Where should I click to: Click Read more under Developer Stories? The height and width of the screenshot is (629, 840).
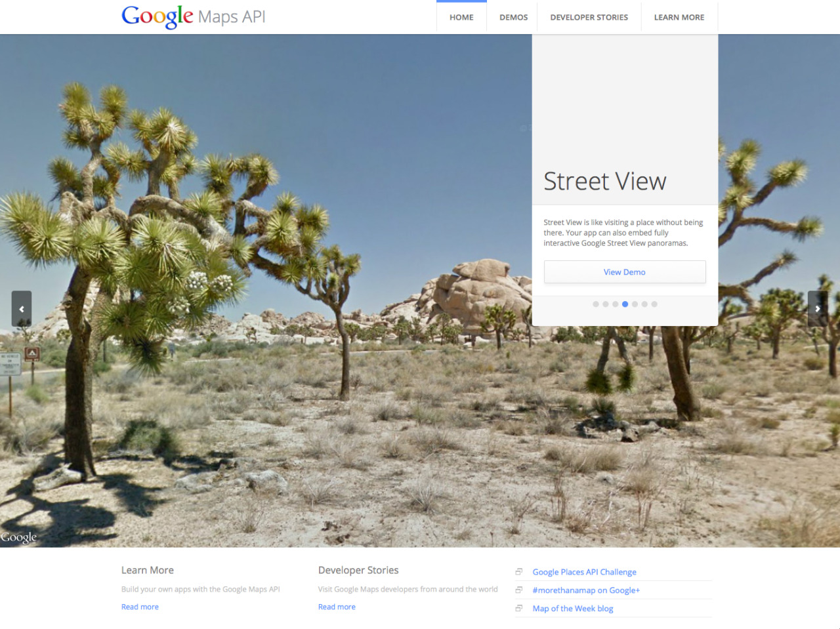[337, 607]
